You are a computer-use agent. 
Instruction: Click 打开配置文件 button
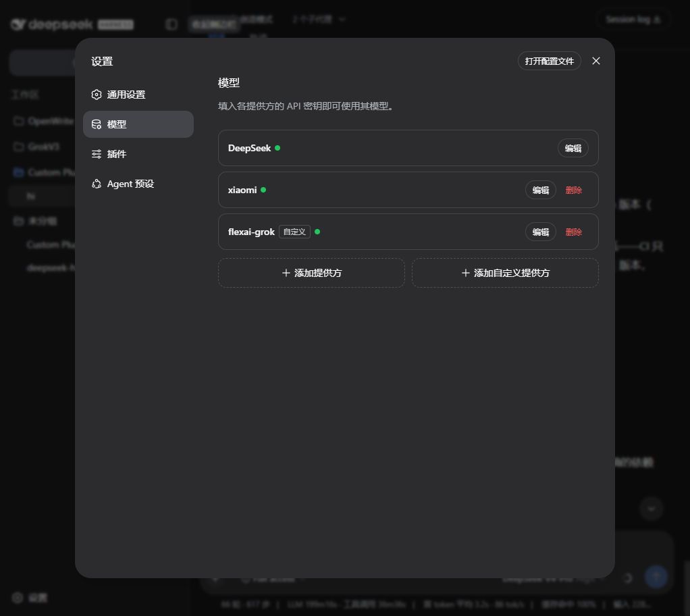click(549, 61)
